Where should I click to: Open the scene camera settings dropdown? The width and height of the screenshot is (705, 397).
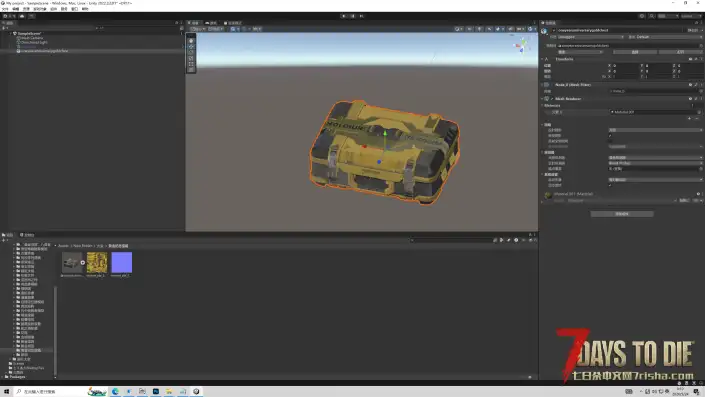coord(520,29)
